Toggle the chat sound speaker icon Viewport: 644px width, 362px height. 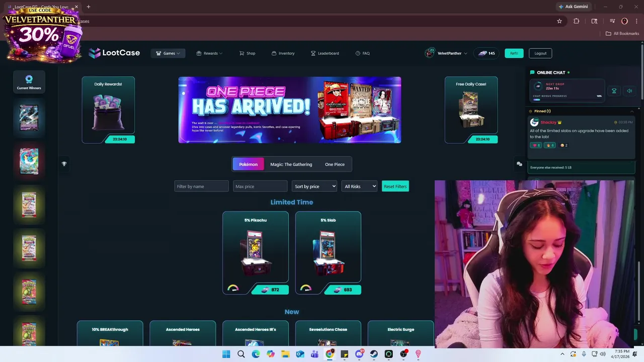coord(629,91)
